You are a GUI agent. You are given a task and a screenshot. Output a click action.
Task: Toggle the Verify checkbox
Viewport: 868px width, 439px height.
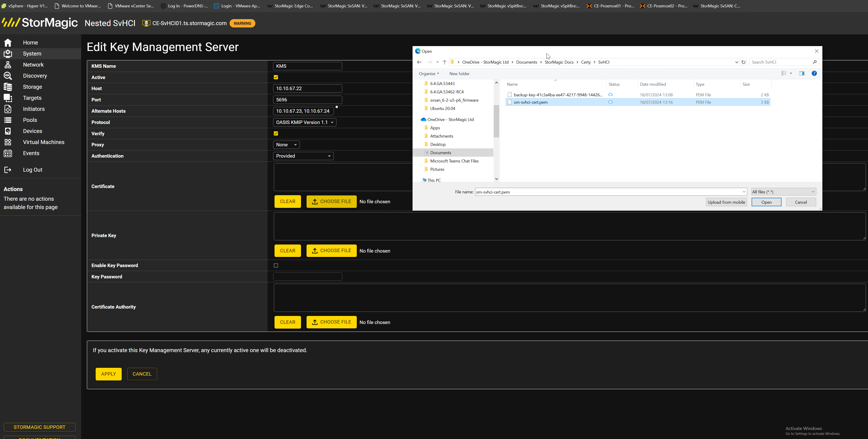tap(276, 133)
